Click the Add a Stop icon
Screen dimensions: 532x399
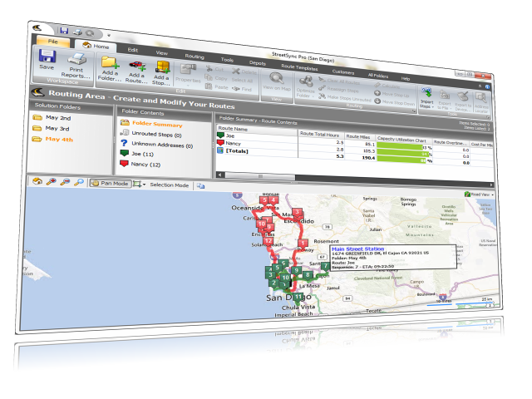pos(161,71)
